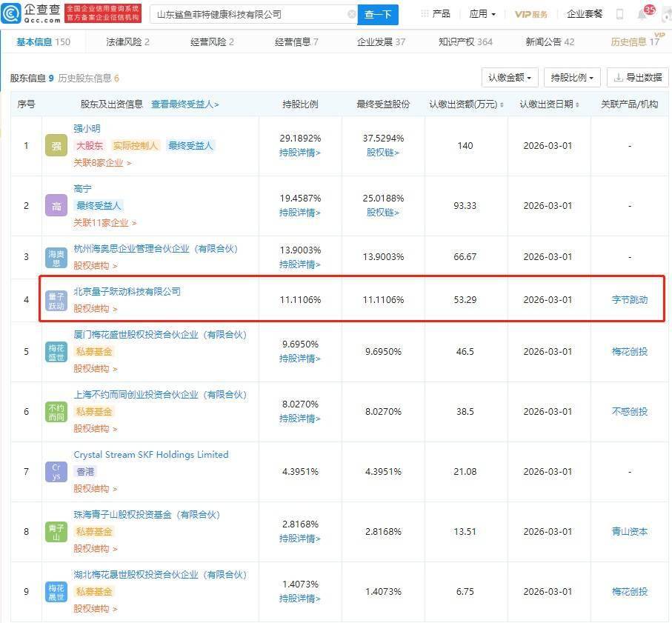672x623 pixels.
Task: Open the 企业套餐 menu item
Action: [x=585, y=14]
